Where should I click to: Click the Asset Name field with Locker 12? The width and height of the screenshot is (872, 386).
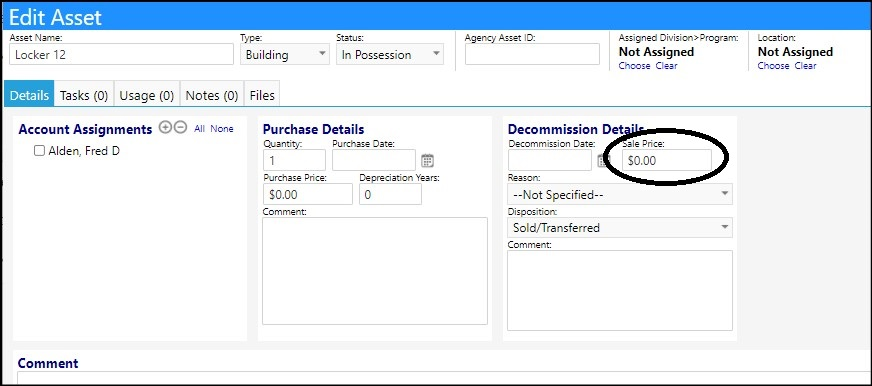(121, 55)
